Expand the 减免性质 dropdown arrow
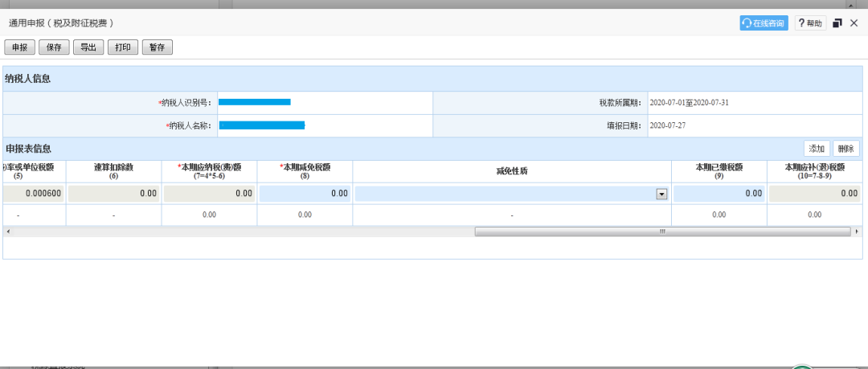Image resolution: width=868 pixels, height=369 pixels. (661, 194)
